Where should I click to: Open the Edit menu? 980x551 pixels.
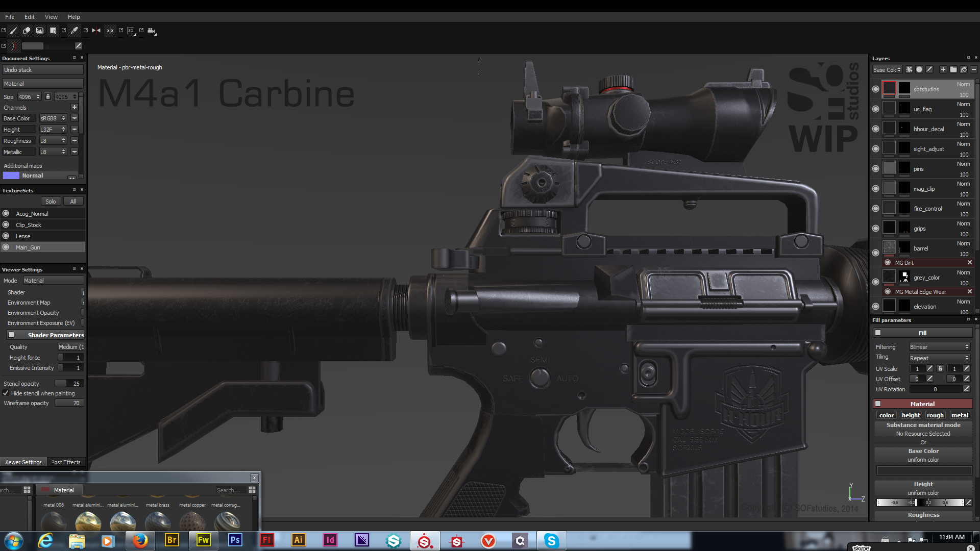pos(30,17)
